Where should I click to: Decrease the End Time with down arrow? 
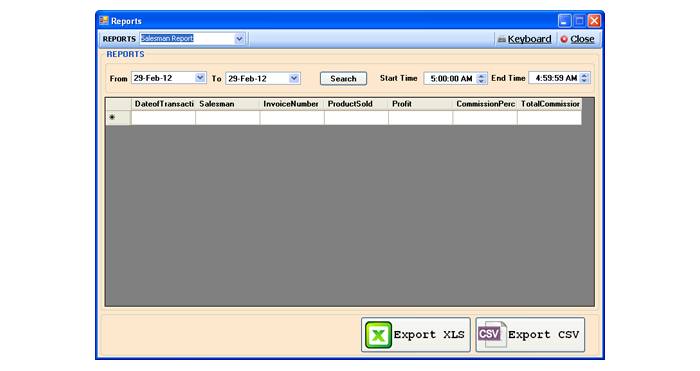point(584,81)
